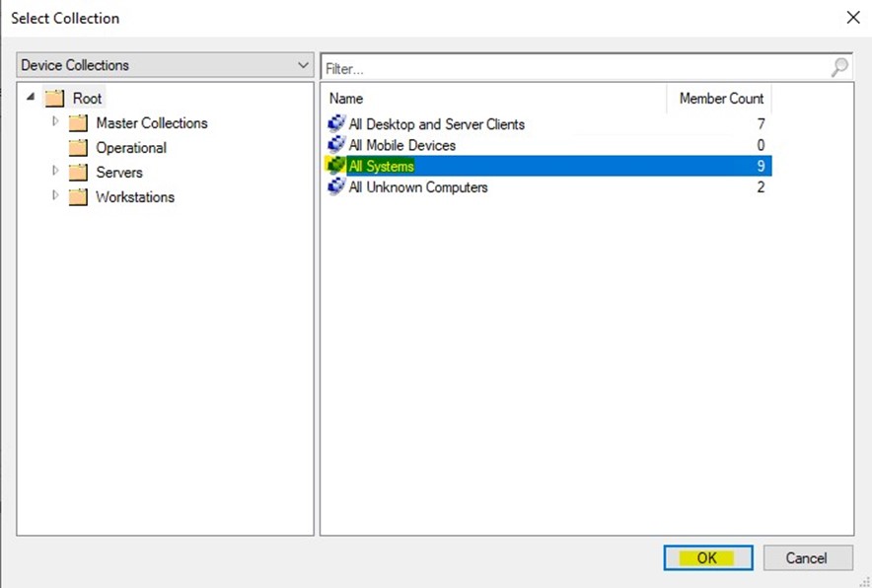Image resolution: width=872 pixels, height=588 pixels.
Task: Click the All Systems collection icon
Action: click(335, 166)
